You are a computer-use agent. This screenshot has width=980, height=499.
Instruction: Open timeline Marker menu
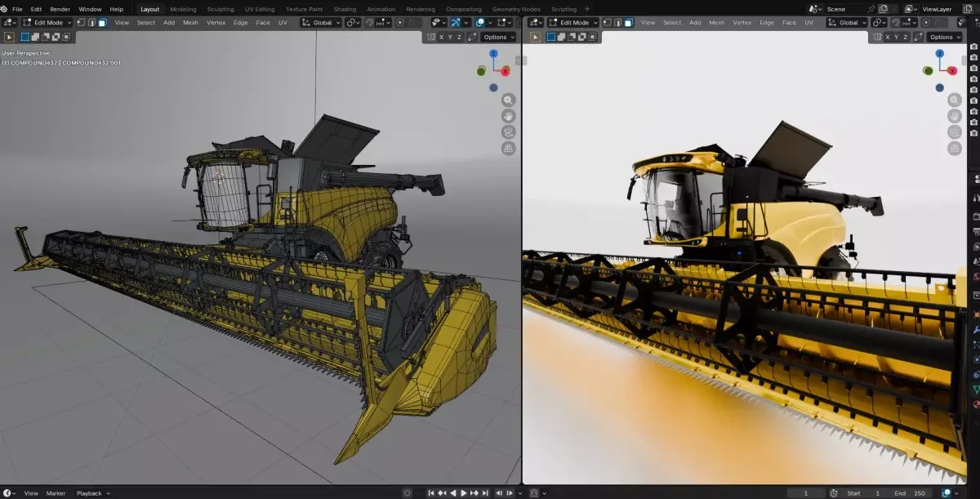click(56, 493)
